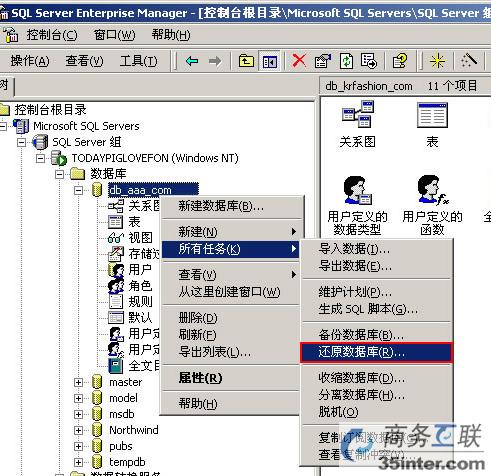491x476 pixels.
Task: Select the db_aaa_com database icon
Action: pos(97,190)
